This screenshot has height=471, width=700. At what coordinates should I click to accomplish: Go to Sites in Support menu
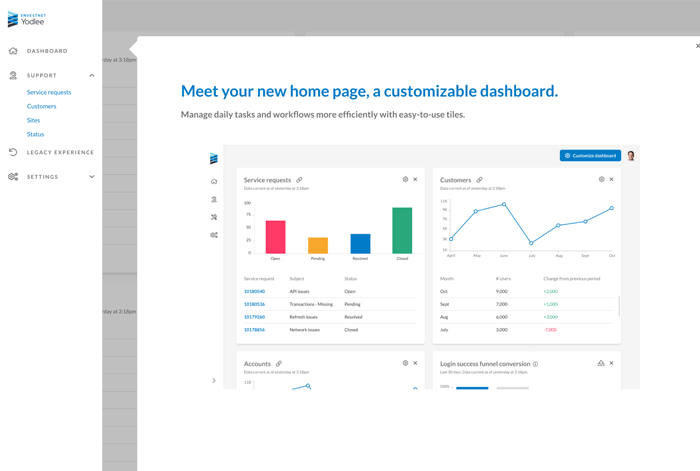point(34,120)
